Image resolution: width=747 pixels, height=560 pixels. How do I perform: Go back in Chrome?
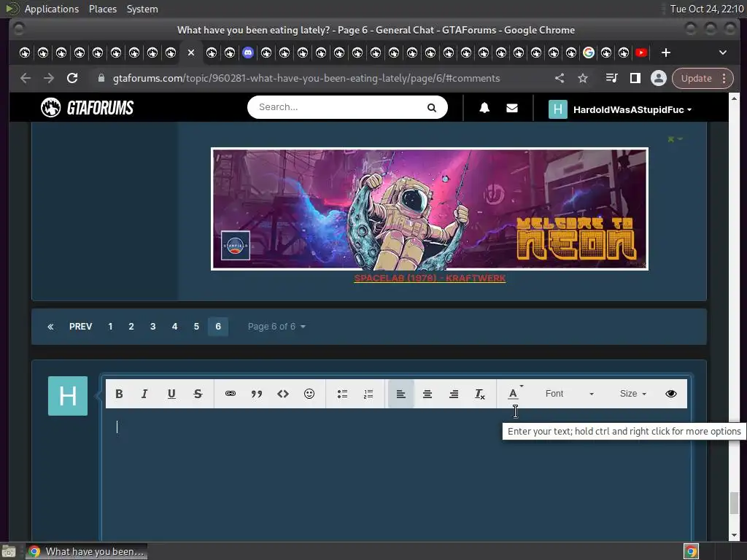click(26, 78)
